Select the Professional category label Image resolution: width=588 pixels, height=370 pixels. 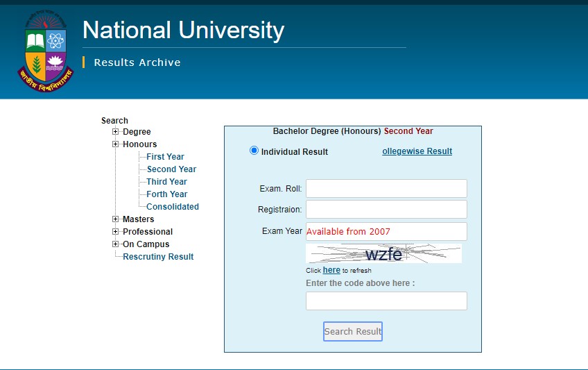click(148, 232)
